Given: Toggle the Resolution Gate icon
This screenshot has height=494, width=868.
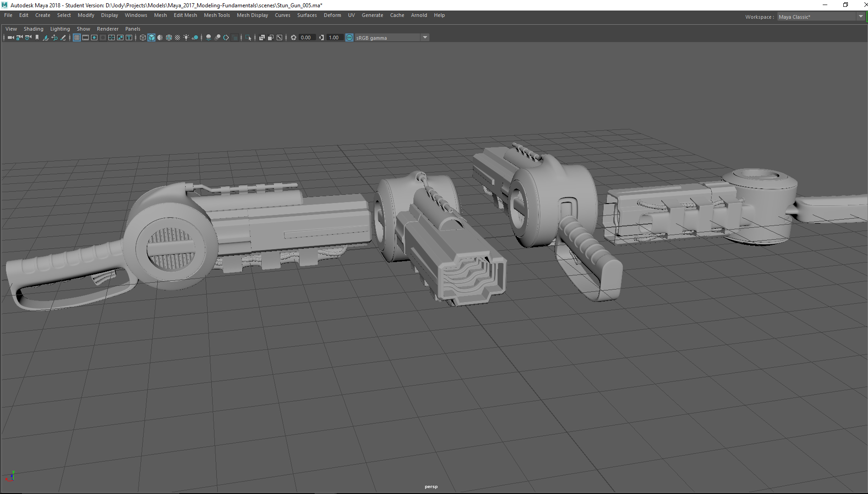Looking at the screenshot, I should click(x=94, y=38).
